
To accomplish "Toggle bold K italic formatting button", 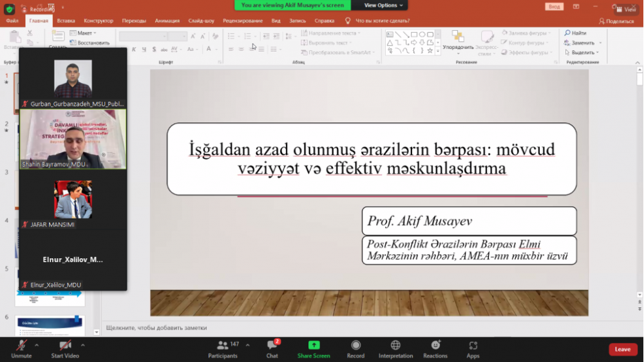I will (x=134, y=50).
